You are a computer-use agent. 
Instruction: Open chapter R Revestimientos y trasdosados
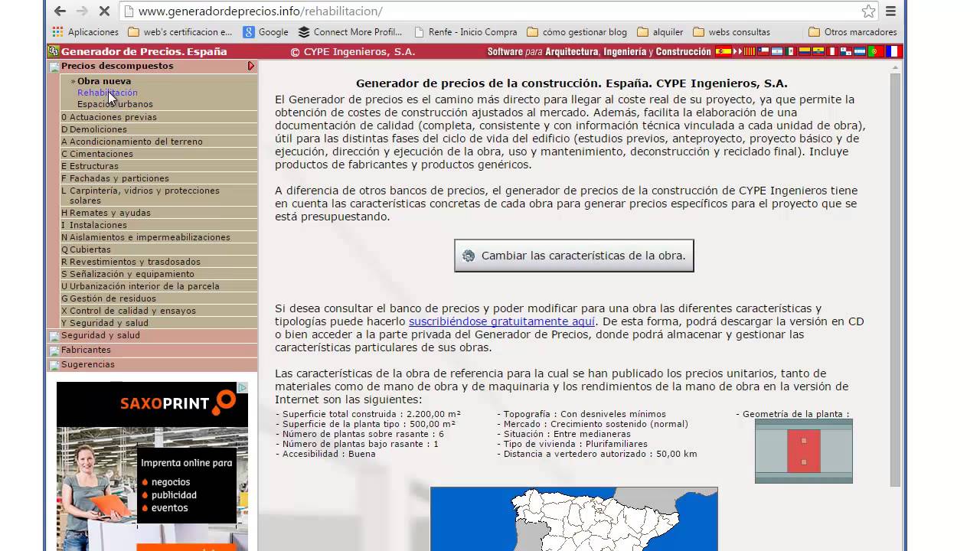tap(158, 262)
